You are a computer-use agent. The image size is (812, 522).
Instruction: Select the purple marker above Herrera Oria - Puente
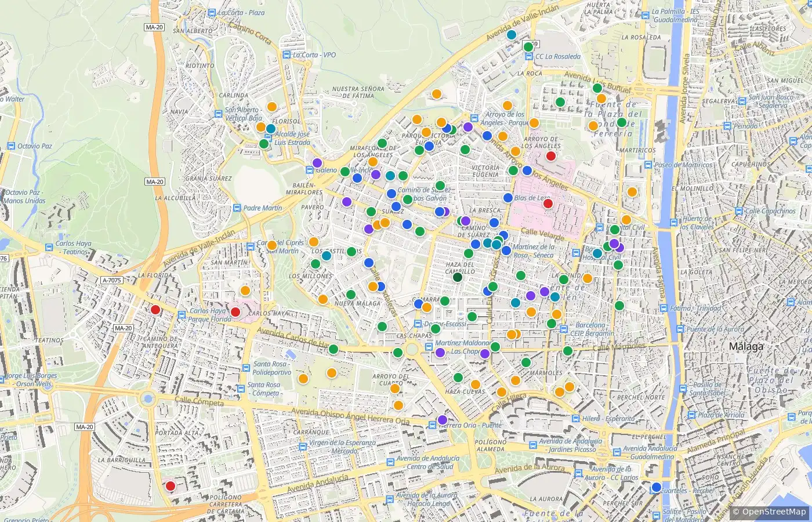[443, 420]
